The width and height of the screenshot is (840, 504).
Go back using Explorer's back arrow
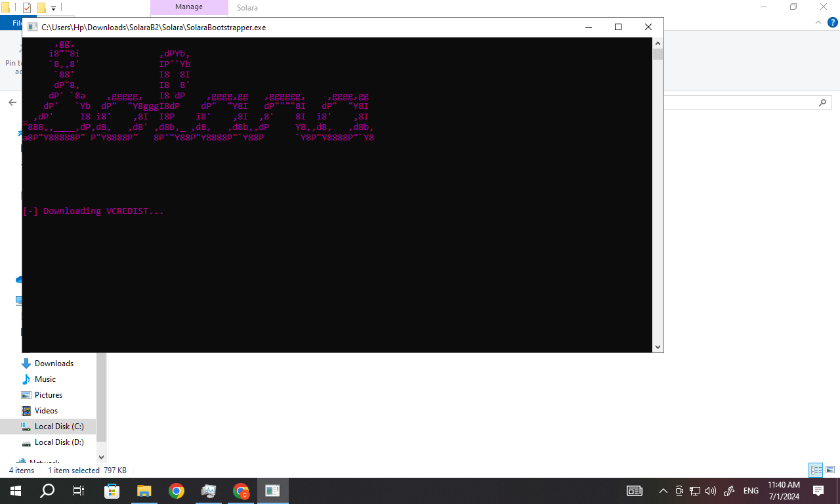pyautogui.click(x=12, y=103)
